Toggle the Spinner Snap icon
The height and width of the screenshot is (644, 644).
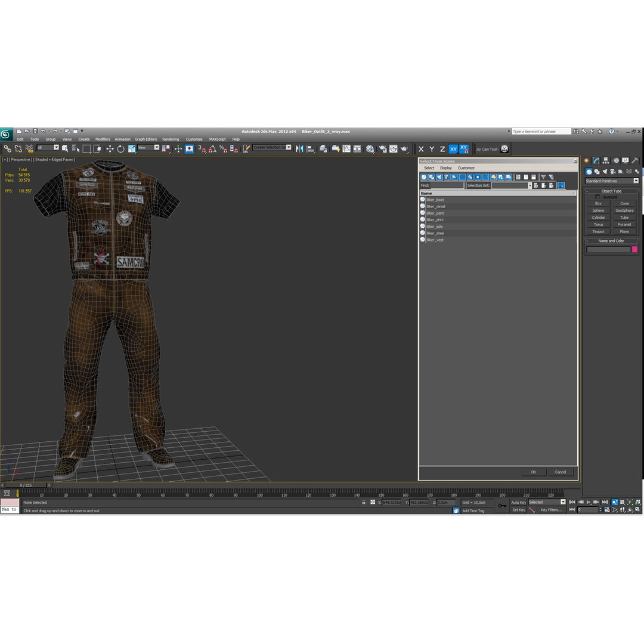[234, 148]
